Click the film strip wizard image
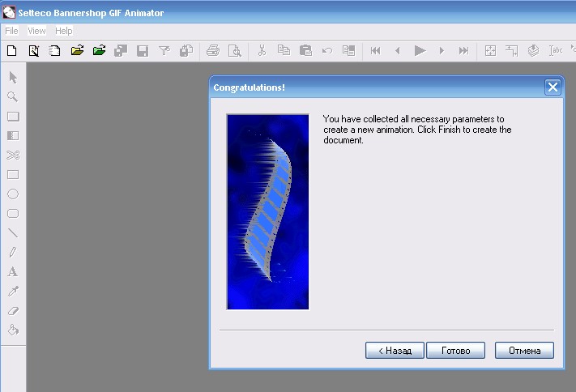Image resolution: width=576 pixels, height=392 pixels. [x=268, y=212]
